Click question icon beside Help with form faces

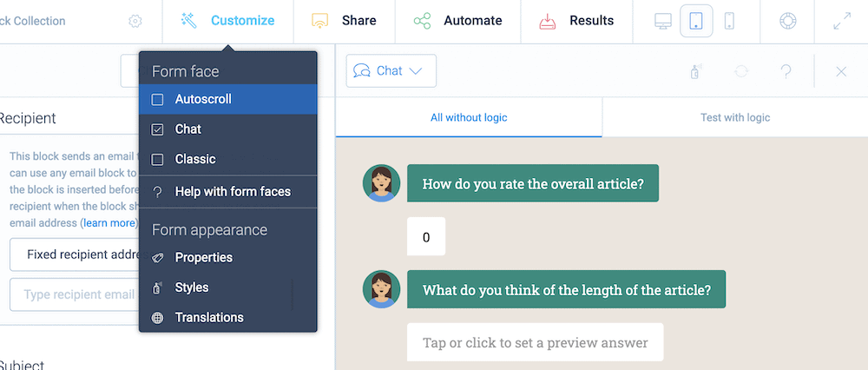pyautogui.click(x=158, y=192)
